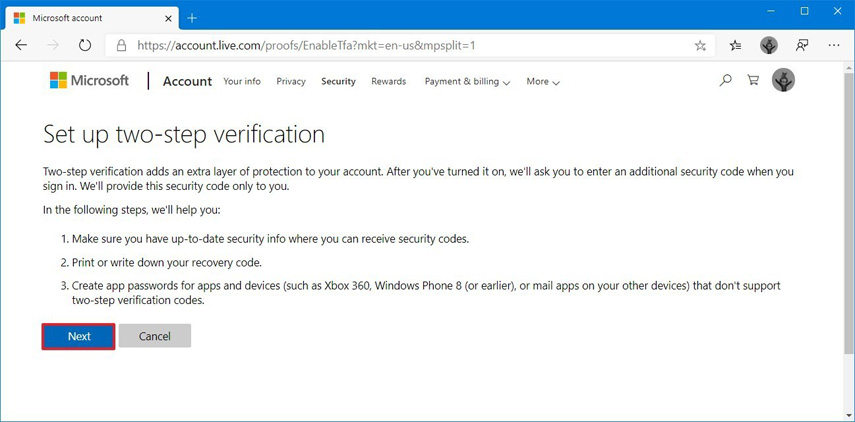Click the lock icon in address bar
Viewport: 855px width, 422px height.
click(121, 45)
